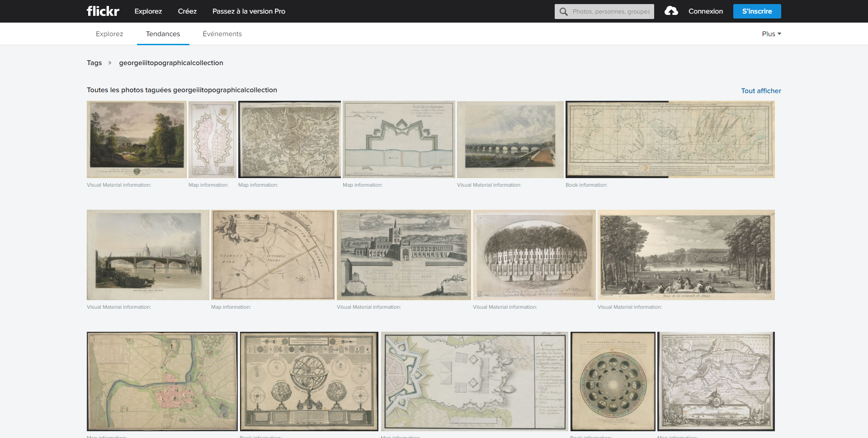Select the Tendances tab
Image resolution: width=868 pixels, height=438 pixels.
[x=163, y=33]
